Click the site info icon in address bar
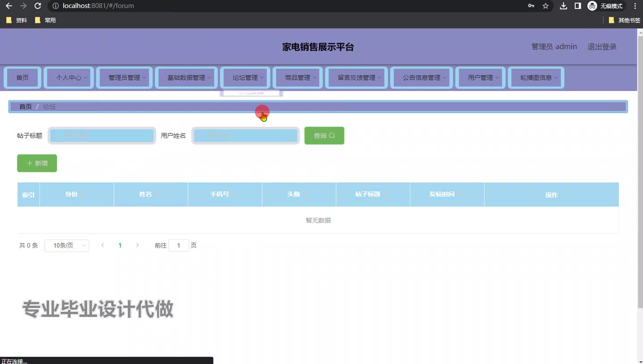Screen dimensions: 643x364 tap(55, 6)
